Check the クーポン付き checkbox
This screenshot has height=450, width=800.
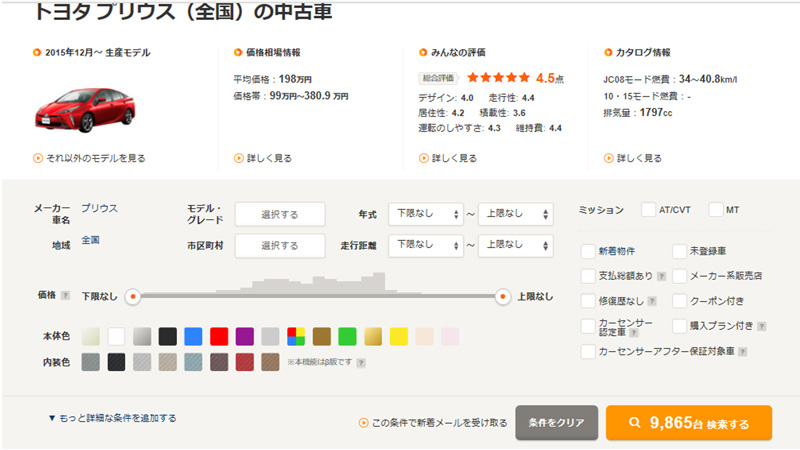[x=679, y=301]
